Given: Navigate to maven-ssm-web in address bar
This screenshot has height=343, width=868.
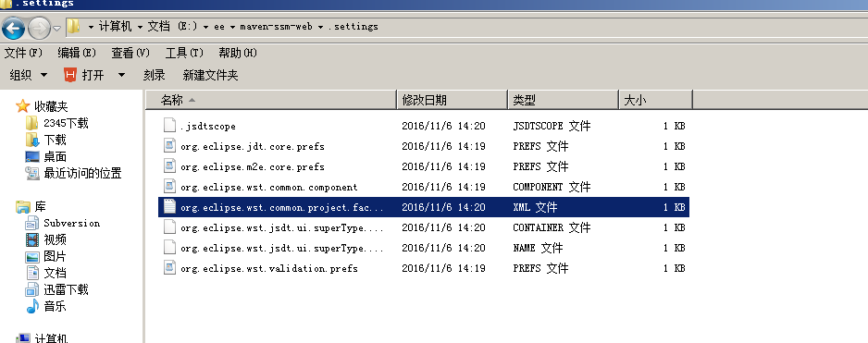Looking at the screenshot, I should [x=277, y=27].
